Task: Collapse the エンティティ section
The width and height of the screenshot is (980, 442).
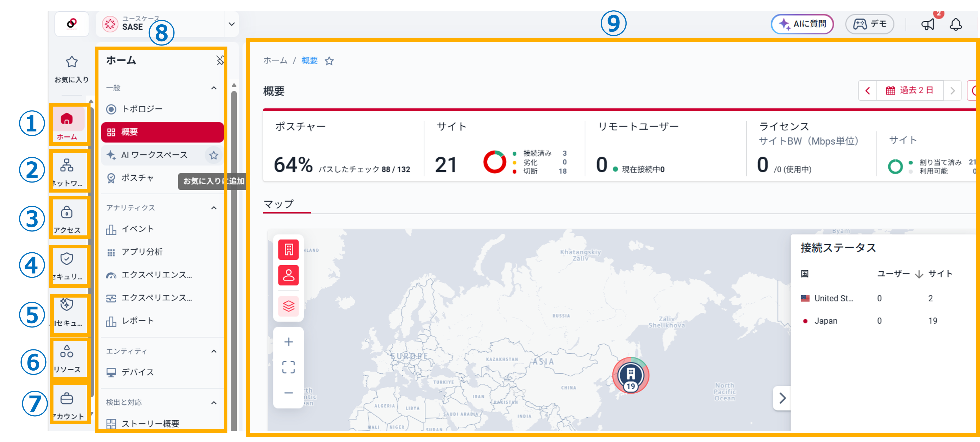Action: point(214,351)
